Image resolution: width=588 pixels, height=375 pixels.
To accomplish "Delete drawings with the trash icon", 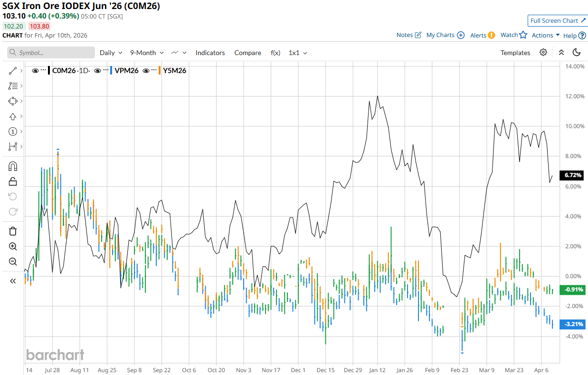I will 13,231.
